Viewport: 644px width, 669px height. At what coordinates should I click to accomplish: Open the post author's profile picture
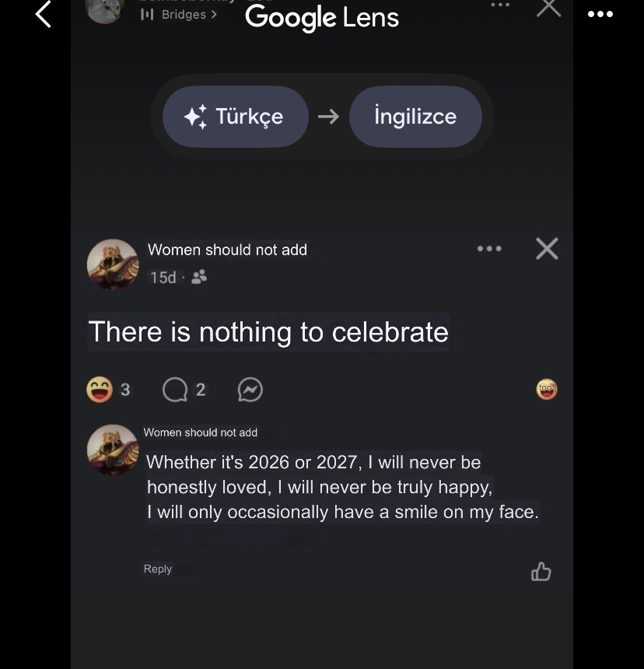(113, 264)
